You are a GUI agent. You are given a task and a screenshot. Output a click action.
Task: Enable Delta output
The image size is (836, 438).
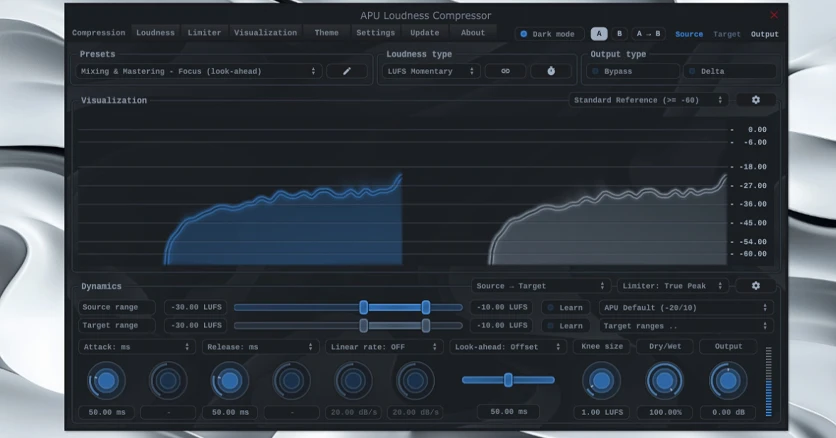[x=730, y=71]
